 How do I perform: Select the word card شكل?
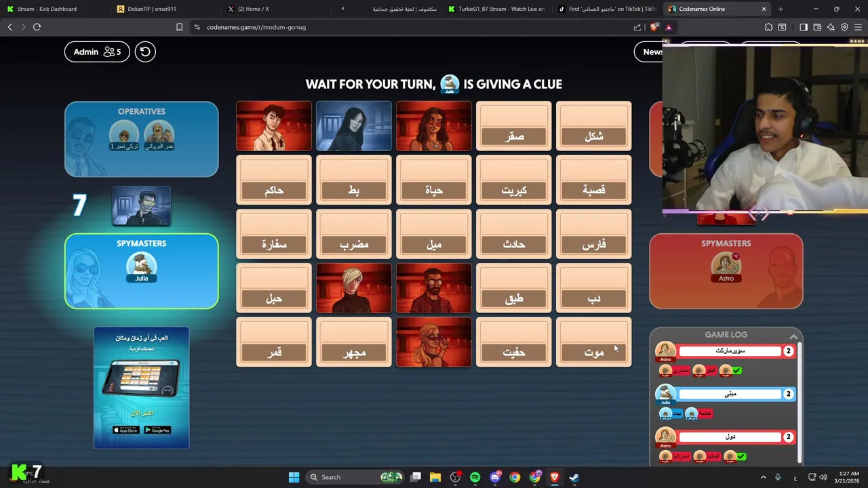pos(593,126)
